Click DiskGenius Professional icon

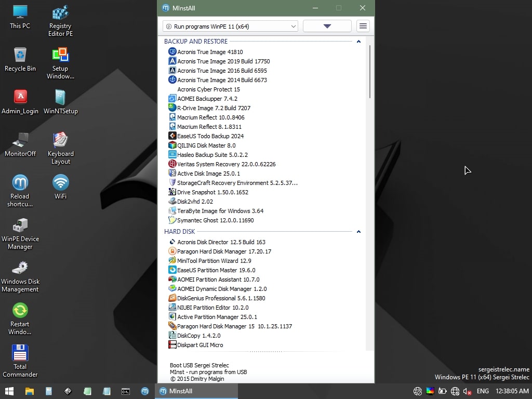(x=172, y=298)
